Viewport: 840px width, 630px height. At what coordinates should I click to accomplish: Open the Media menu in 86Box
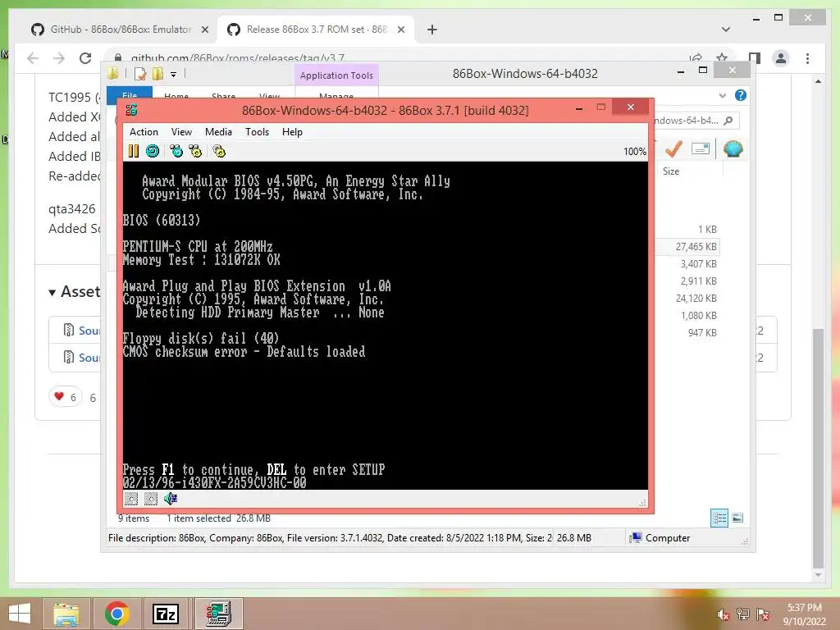pos(218,132)
